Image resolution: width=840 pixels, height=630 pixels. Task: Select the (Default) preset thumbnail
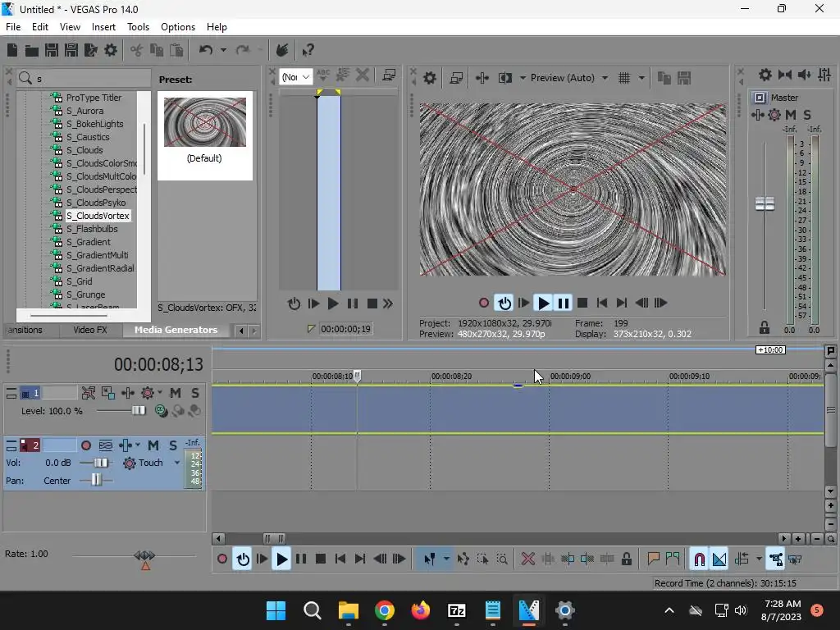coord(204,122)
